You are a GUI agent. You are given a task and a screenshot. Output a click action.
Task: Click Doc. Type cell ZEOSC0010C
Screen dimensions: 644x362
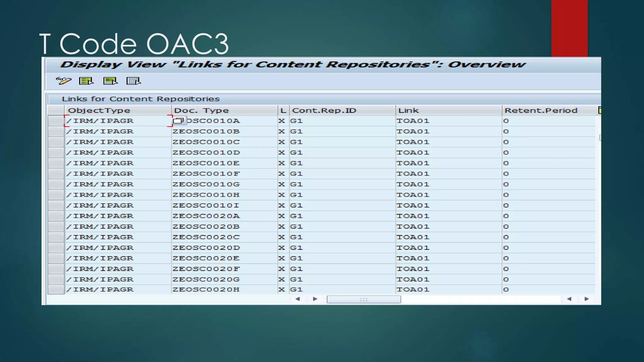(x=225, y=142)
